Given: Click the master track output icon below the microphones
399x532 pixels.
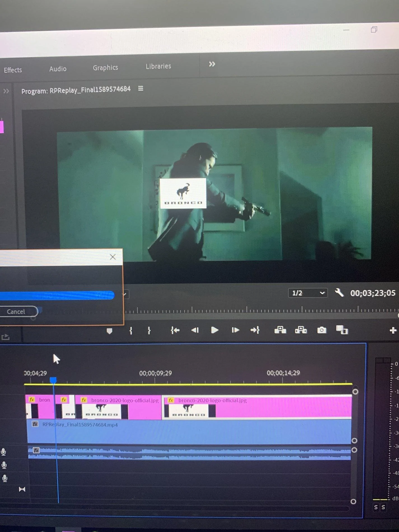Looking at the screenshot, I should [22, 489].
